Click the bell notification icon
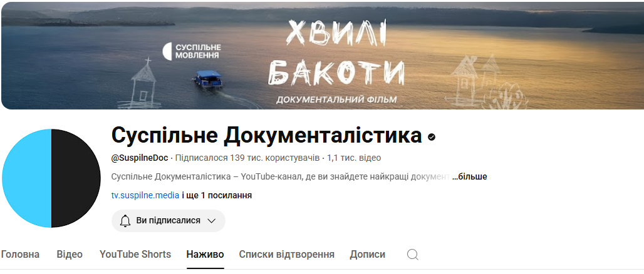 click(125, 221)
